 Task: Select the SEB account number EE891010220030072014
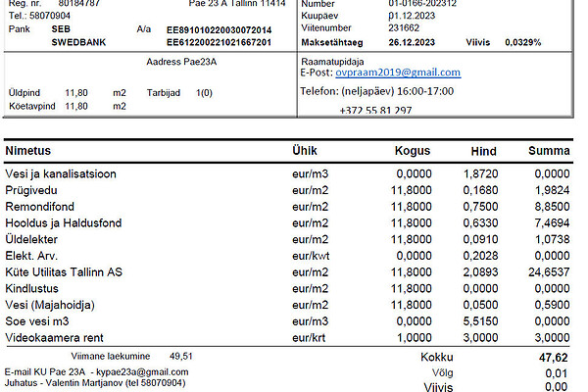[219, 30]
